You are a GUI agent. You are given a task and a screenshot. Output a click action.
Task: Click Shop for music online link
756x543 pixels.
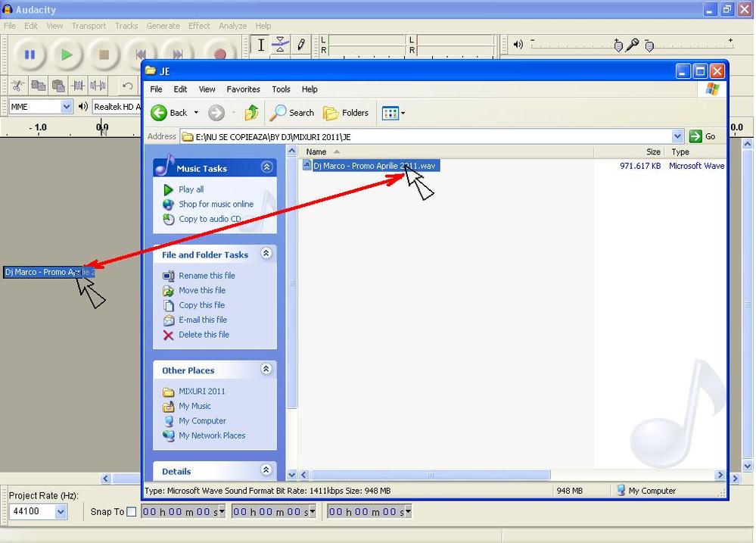[216, 204]
